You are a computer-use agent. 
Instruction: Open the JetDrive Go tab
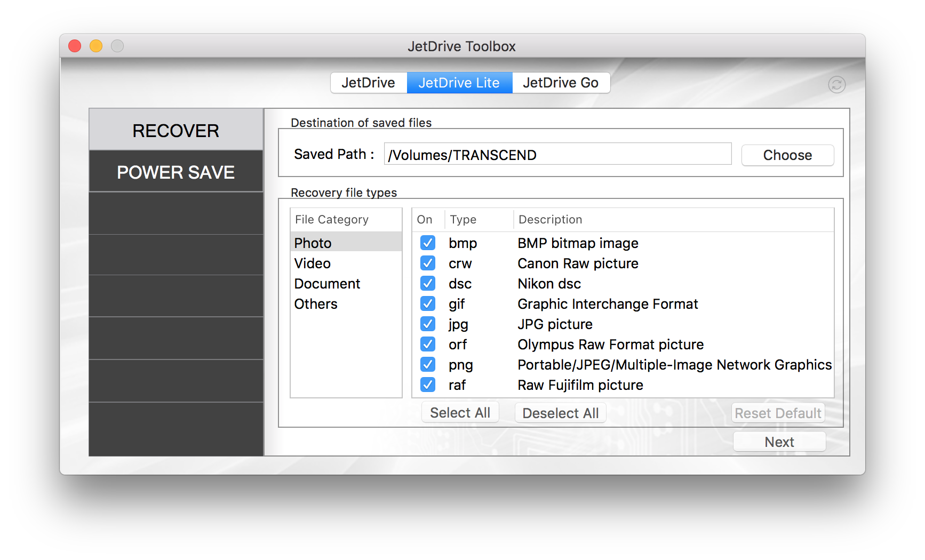(x=561, y=83)
